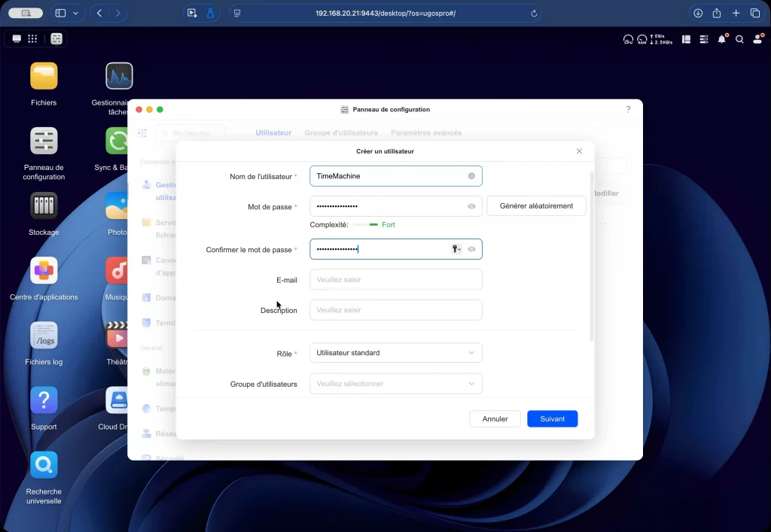This screenshot has height=532, width=771.
Task: Open the Stockage desktop app
Action: [x=44, y=205]
